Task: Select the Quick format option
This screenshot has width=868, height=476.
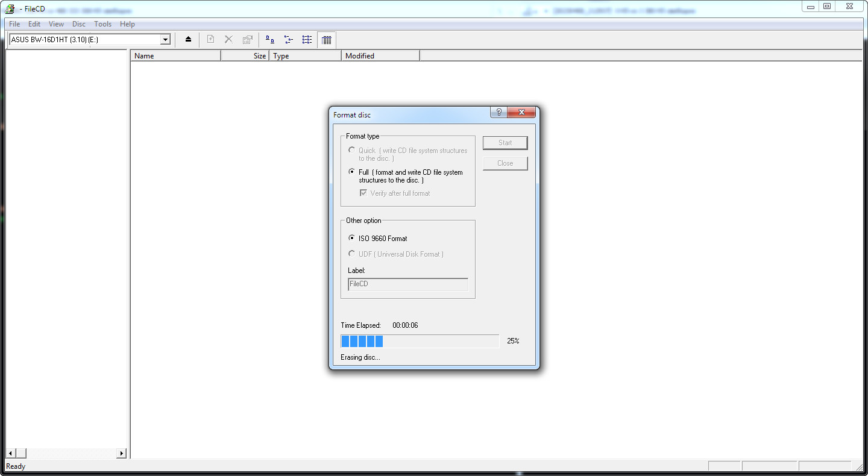Action: (352, 150)
